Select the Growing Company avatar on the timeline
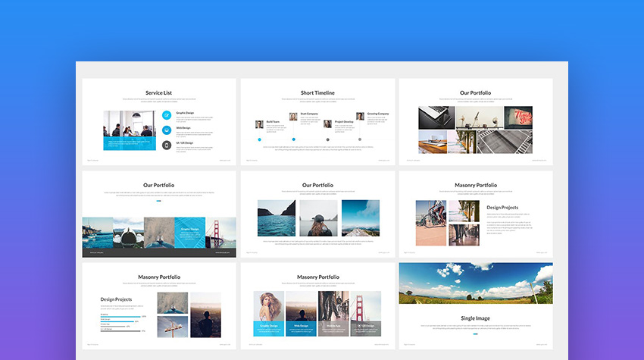Viewport: 644px width, 360px height. (x=360, y=116)
